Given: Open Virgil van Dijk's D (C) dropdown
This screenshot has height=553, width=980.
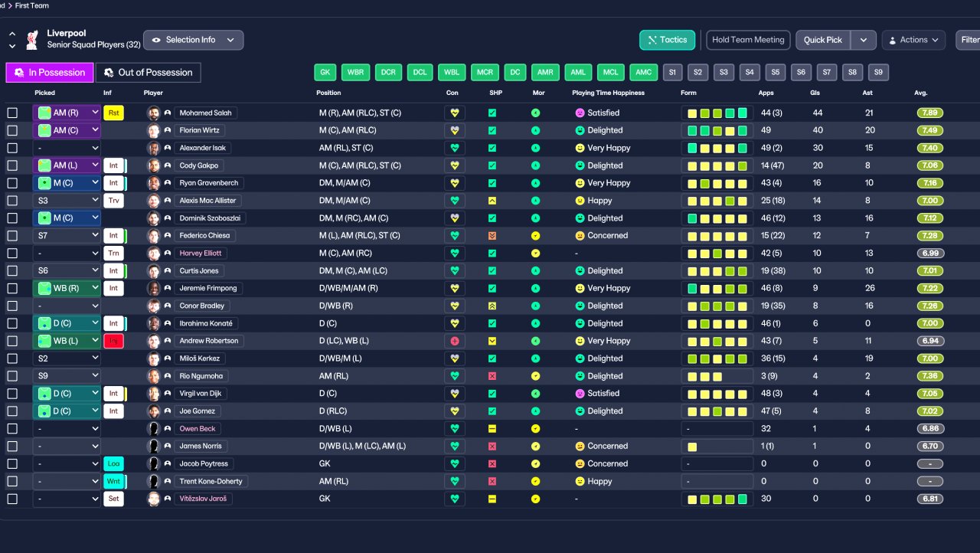Looking at the screenshot, I should coord(67,394).
